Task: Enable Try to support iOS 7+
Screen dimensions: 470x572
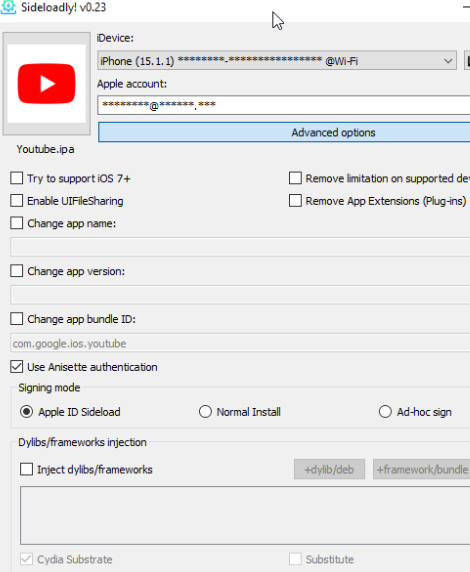Action: pyautogui.click(x=17, y=178)
